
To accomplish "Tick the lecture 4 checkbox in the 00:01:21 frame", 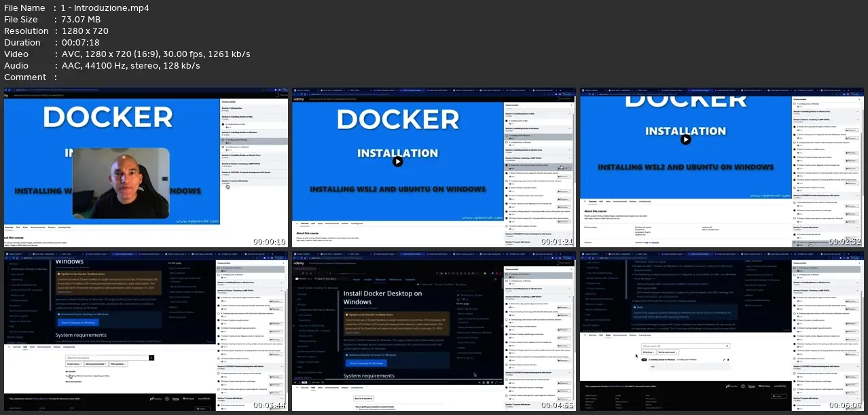I will pyautogui.click(x=507, y=142).
